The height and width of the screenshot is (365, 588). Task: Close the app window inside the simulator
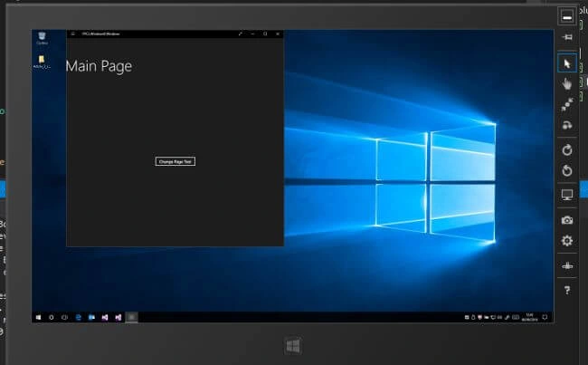tap(278, 34)
